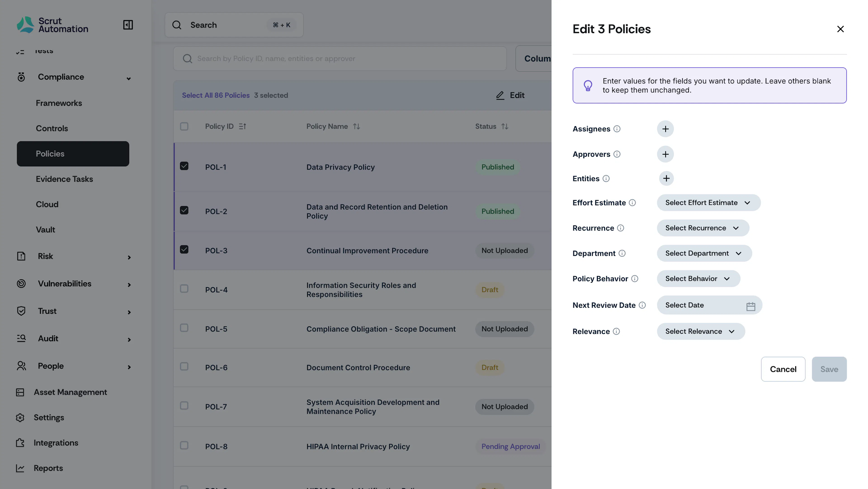Image resolution: width=868 pixels, height=489 pixels.
Task: Add assignees with the plus icon
Action: point(665,129)
